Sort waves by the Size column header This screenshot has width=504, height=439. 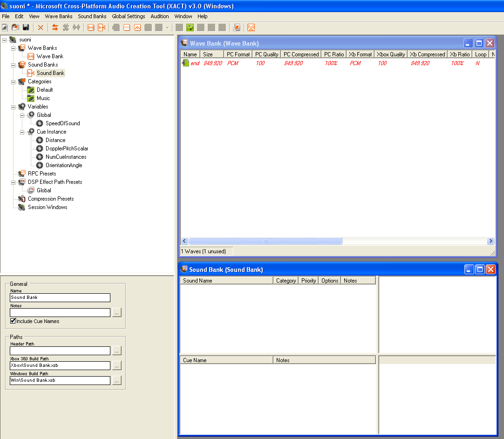point(212,54)
